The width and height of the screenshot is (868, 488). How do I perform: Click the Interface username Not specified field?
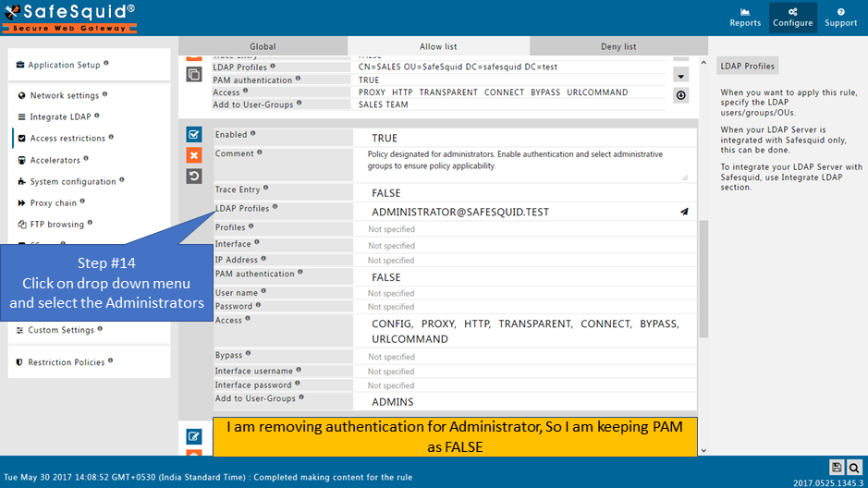[525, 372]
